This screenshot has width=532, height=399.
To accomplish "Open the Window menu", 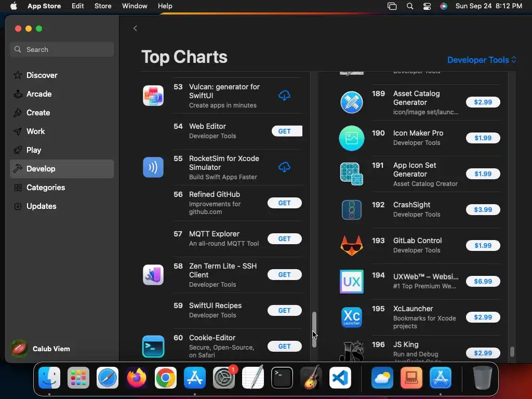I will (135, 6).
